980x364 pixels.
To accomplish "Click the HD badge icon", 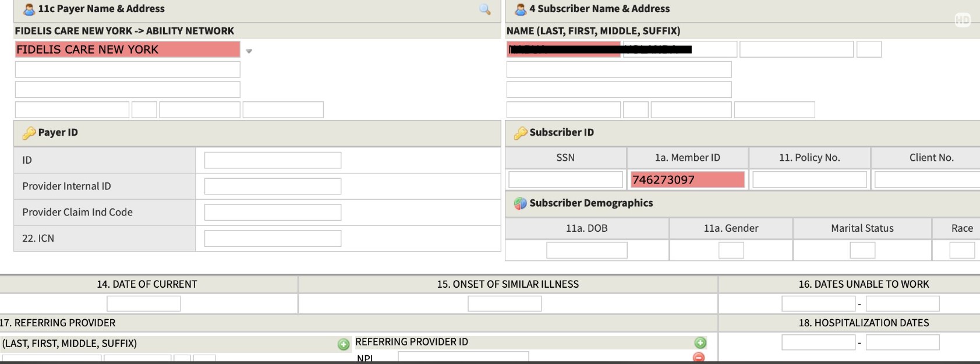I will 963,20.
